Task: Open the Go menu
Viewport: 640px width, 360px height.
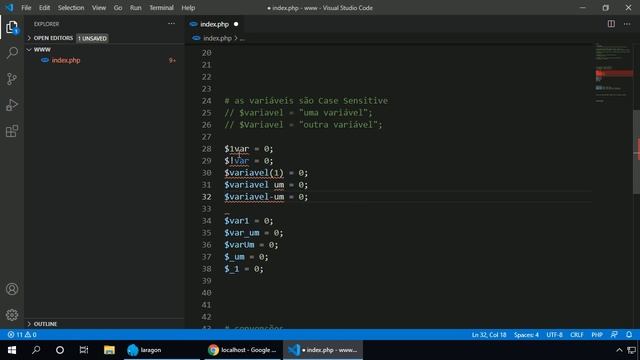Action: pyautogui.click(x=118, y=8)
